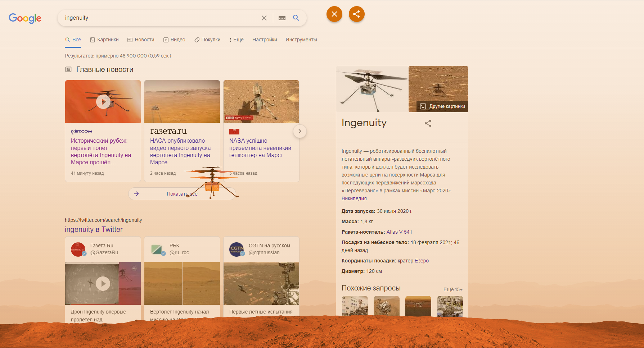
Task: Close the Mars animation with orange X
Action: pyautogui.click(x=334, y=14)
